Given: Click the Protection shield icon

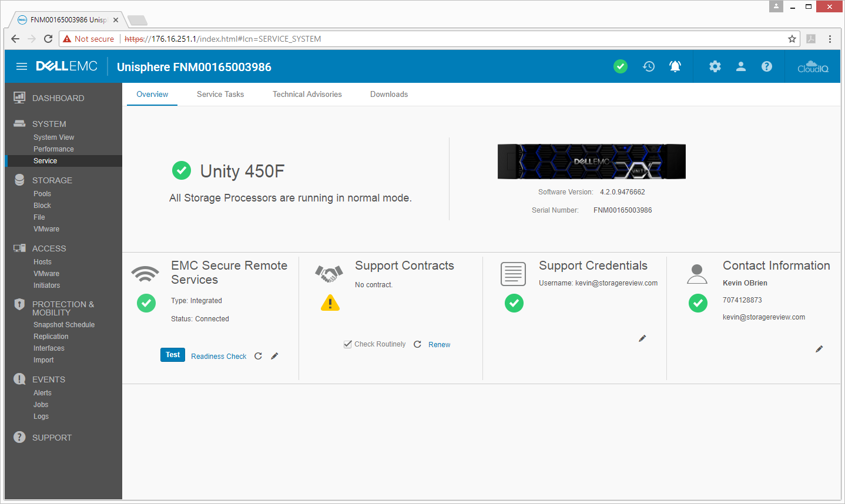Looking at the screenshot, I should [19, 304].
